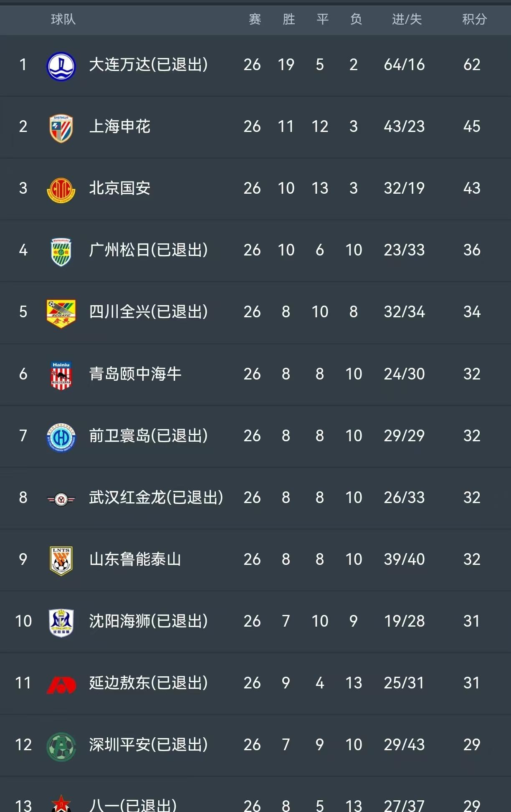Screen dimensions: 511x812
Task: Tap the Shanghai Shenhua shield crest
Action: coord(61,128)
